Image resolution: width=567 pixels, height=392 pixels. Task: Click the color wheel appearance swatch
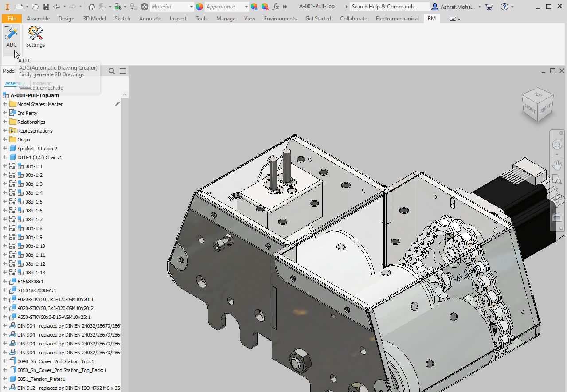click(x=199, y=7)
